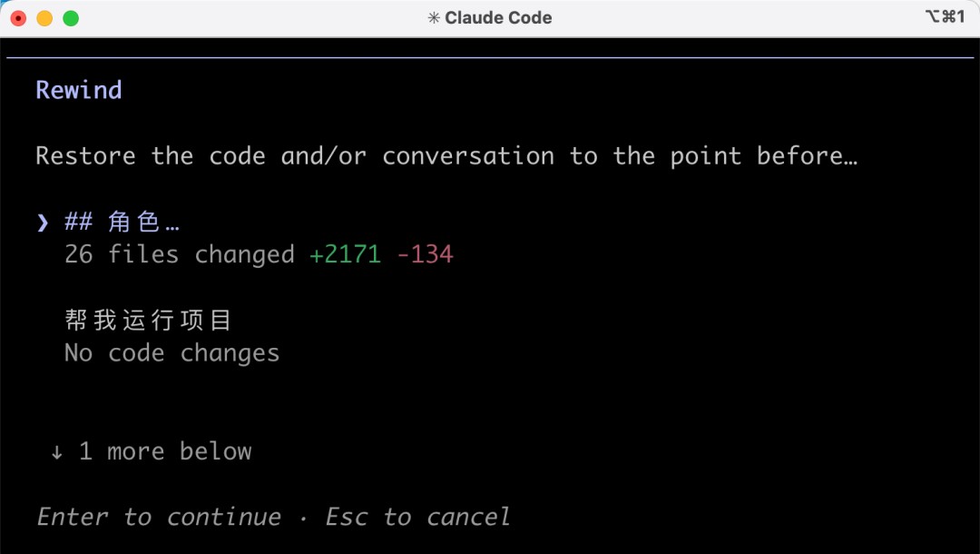
Task: Click the 'Restore the code and/or conversation' description
Action: [x=446, y=155]
